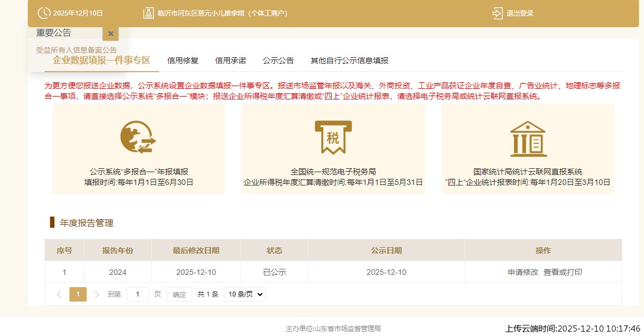This screenshot has height=336, width=644.
Task: Click the previous page arrow in pagination
Action: (x=59, y=294)
